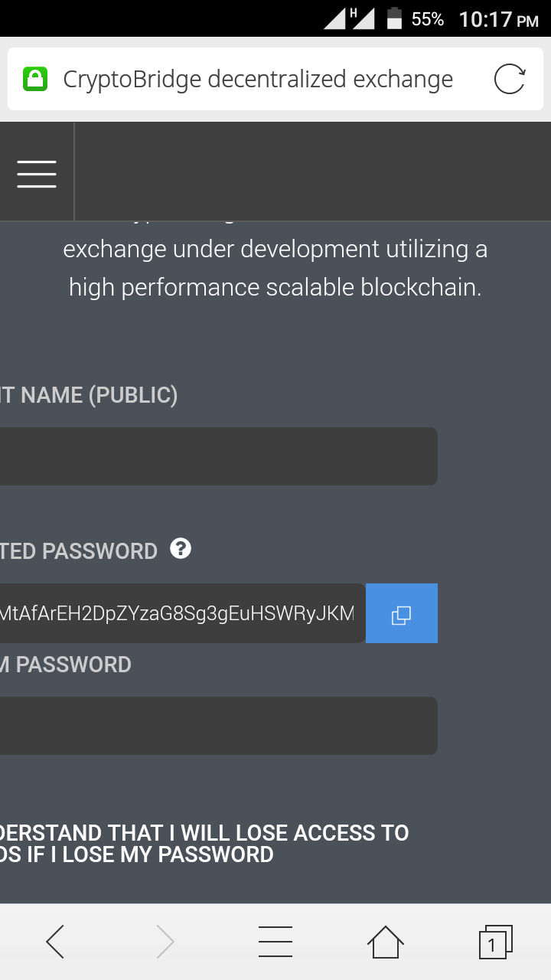Focus the confirm password input field
The height and width of the screenshot is (980, 551).
pos(219,726)
